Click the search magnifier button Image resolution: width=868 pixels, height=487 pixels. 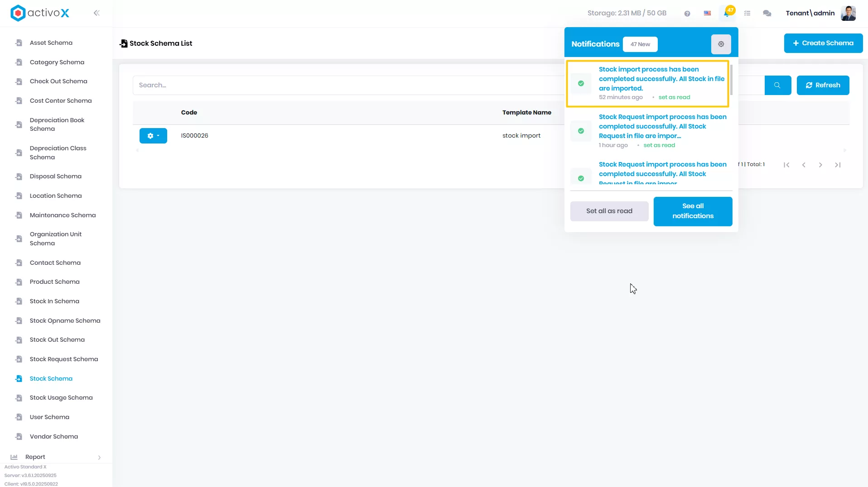[x=777, y=85]
